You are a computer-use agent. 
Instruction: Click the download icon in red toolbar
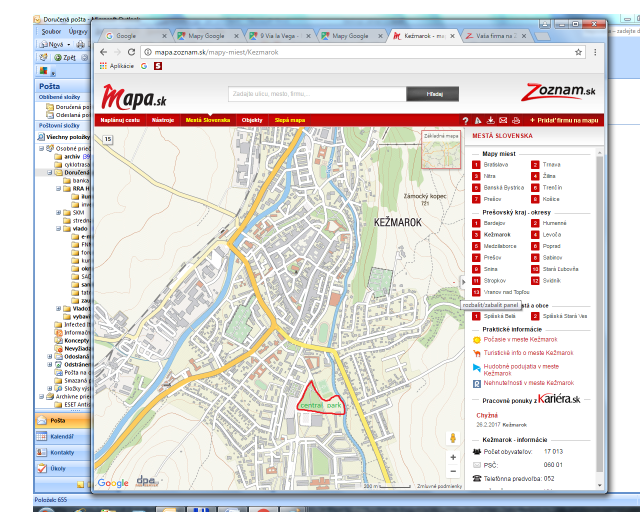(491, 120)
